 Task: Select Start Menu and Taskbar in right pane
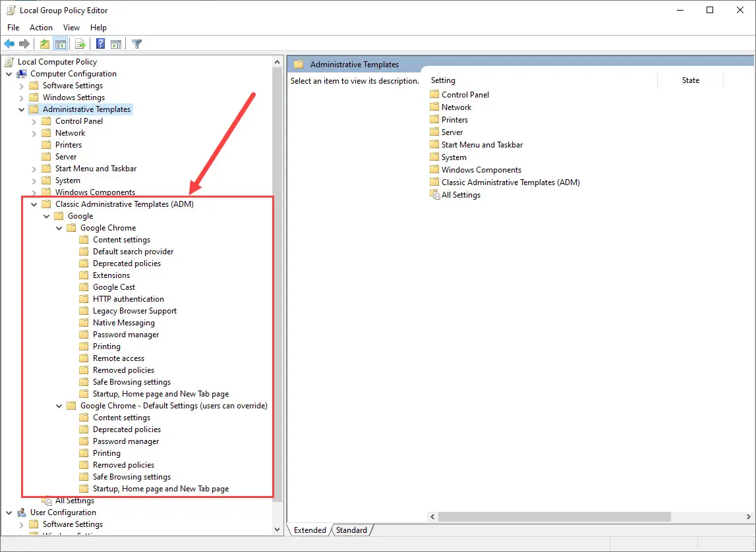coord(482,144)
